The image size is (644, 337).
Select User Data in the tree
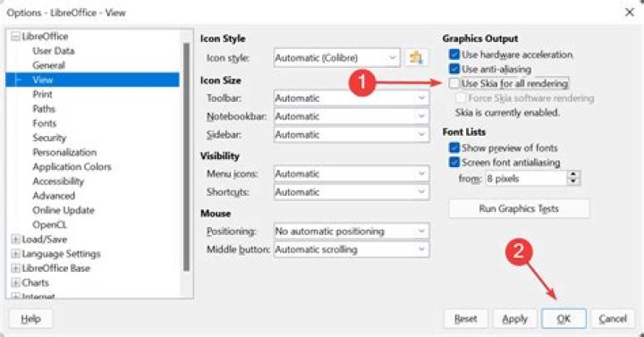click(54, 51)
